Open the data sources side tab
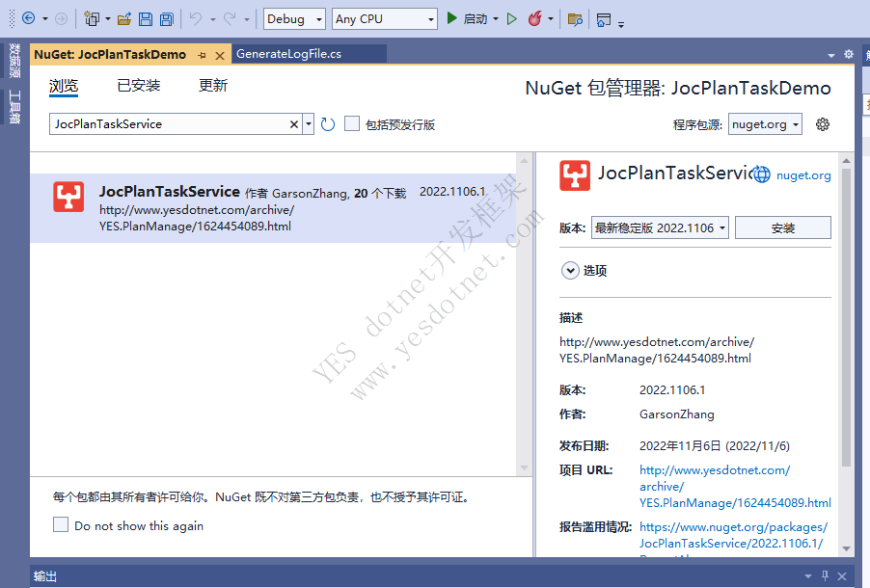Screen dimensions: 870x588 tap(15, 61)
